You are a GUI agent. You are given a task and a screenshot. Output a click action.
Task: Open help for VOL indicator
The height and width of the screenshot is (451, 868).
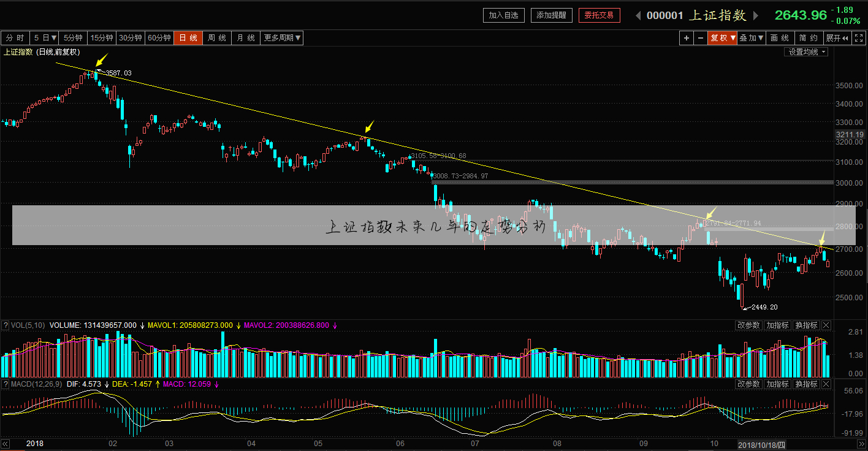point(5,325)
